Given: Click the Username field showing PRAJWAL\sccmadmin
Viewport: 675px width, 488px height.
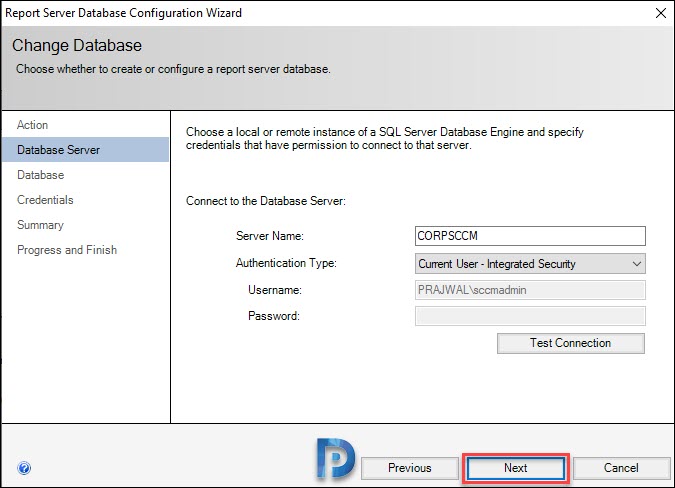Looking at the screenshot, I should click(x=530, y=290).
